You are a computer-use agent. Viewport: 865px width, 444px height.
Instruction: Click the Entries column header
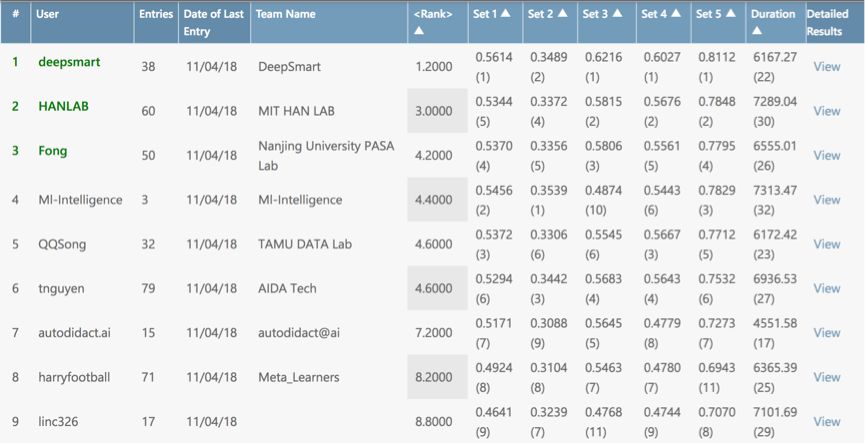155,14
